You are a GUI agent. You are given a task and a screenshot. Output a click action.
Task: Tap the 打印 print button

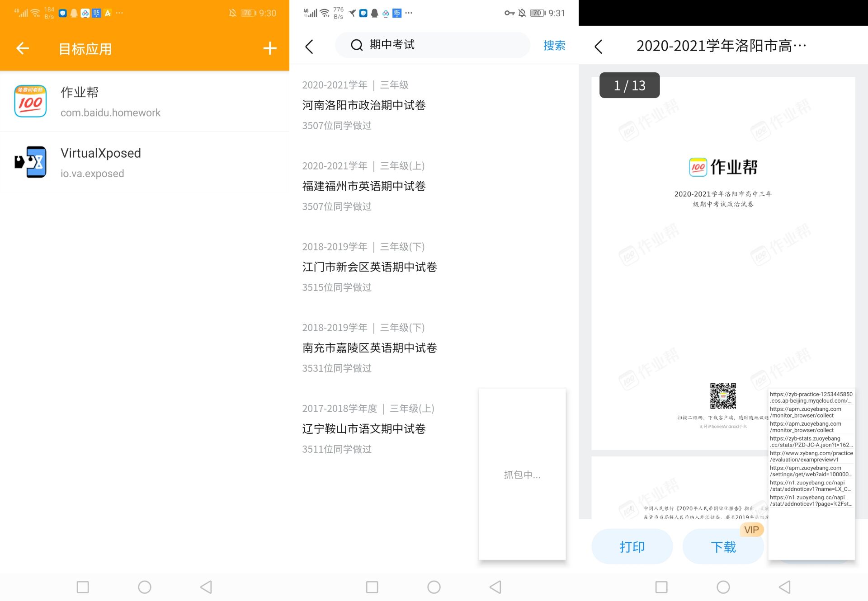tap(632, 547)
